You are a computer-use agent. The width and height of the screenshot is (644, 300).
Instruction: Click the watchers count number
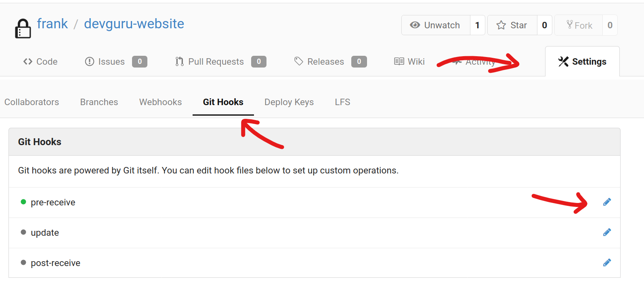point(477,25)
